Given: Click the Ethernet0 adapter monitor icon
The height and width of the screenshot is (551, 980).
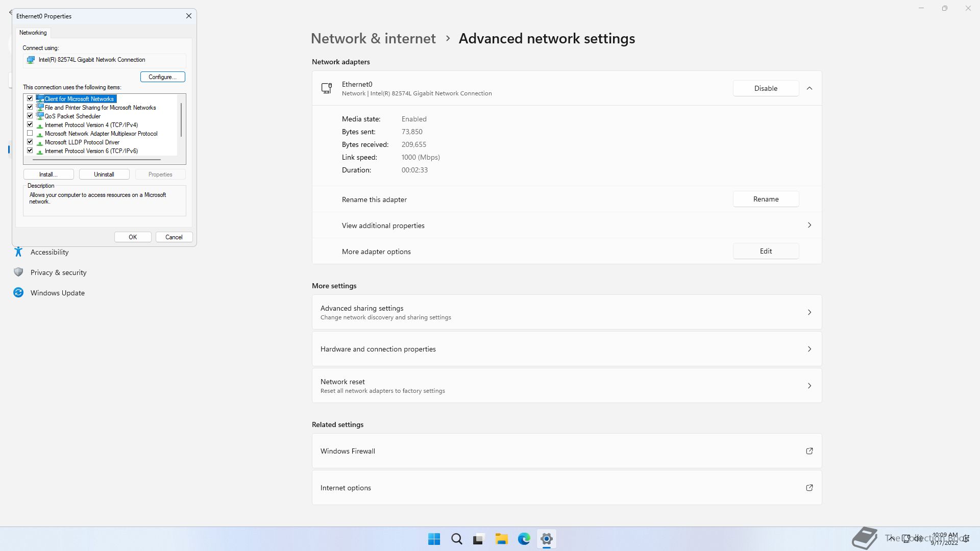Looking at the screenshot, I should [x=327, y=88].
